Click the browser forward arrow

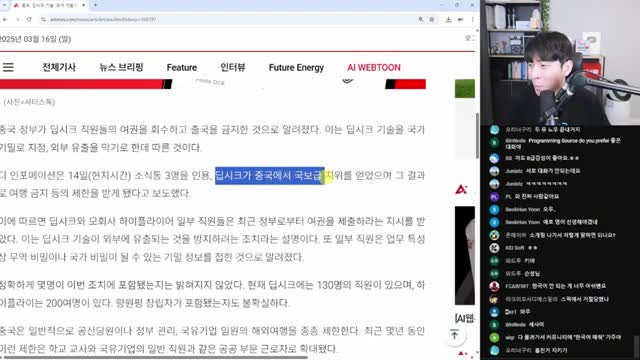17,19
